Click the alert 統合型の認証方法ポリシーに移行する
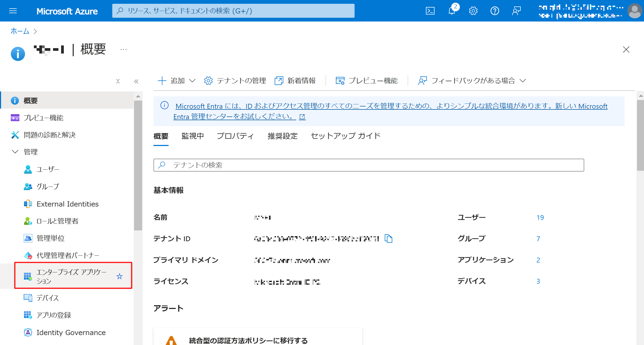This screenshot has height=345, width=644. [x=248, y=341]
